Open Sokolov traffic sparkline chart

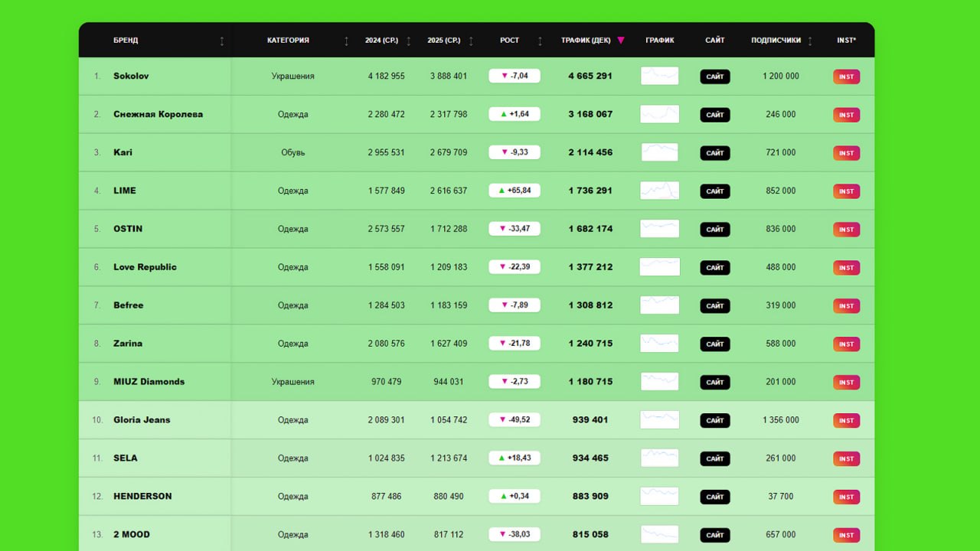click(660, 76)
